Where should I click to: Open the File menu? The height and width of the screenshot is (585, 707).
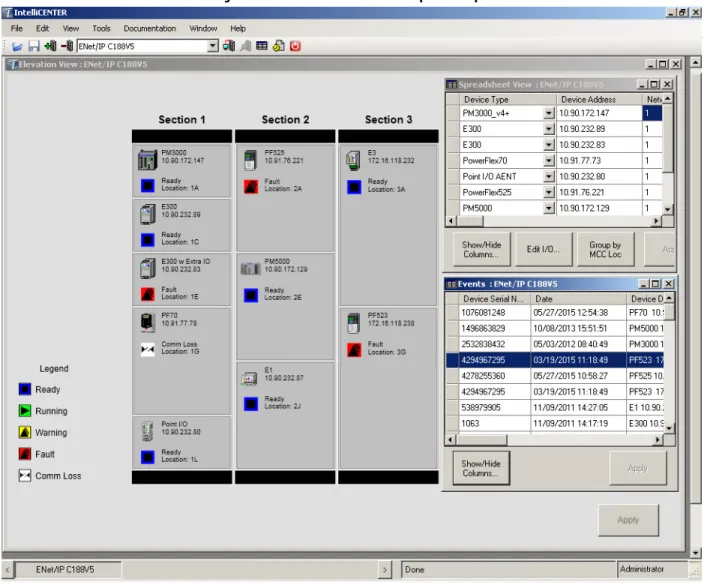(17, 28)
